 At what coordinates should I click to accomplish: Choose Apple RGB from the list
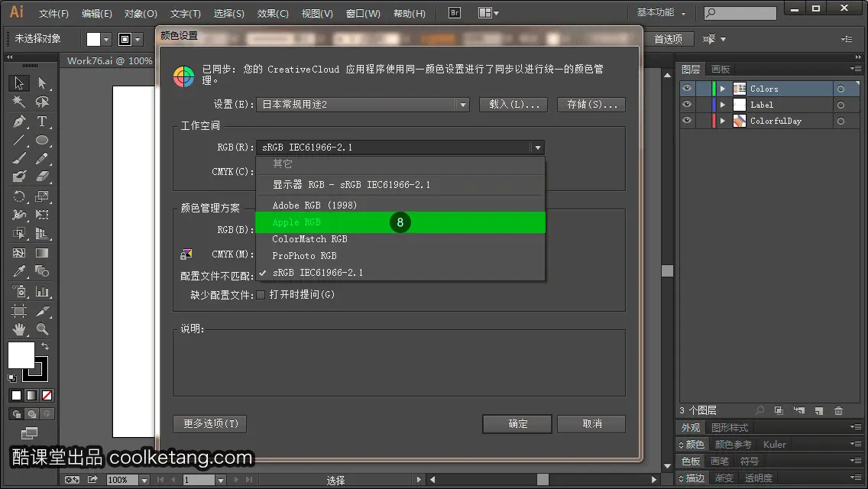pos(400,222)
